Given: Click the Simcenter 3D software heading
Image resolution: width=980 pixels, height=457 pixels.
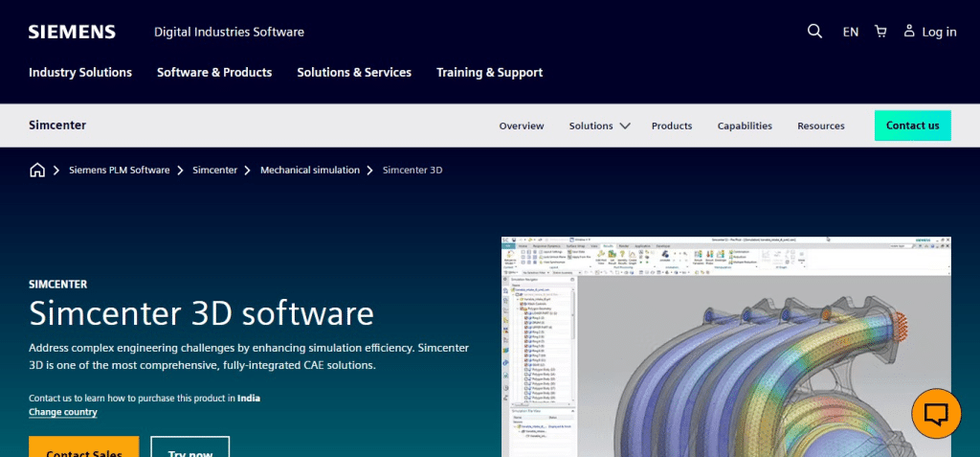Looking at the screenshot, I should [201, 313].
